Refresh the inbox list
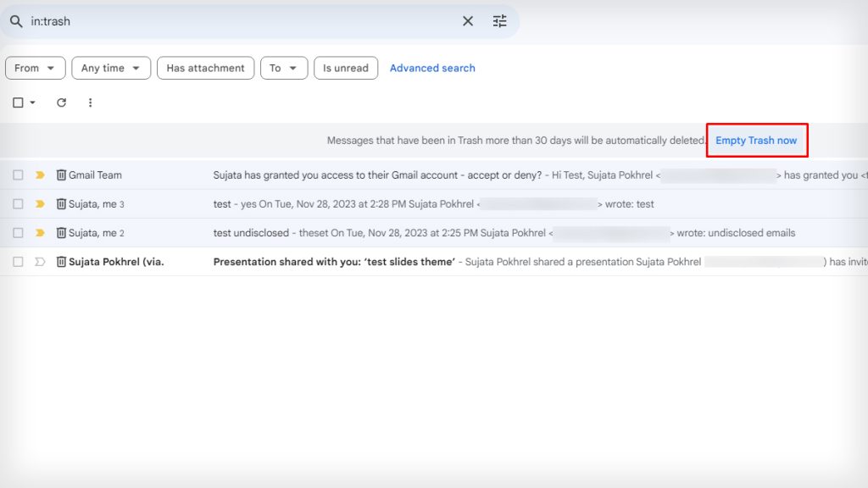The height and width of the screenshot is (488, 868). 61,102
